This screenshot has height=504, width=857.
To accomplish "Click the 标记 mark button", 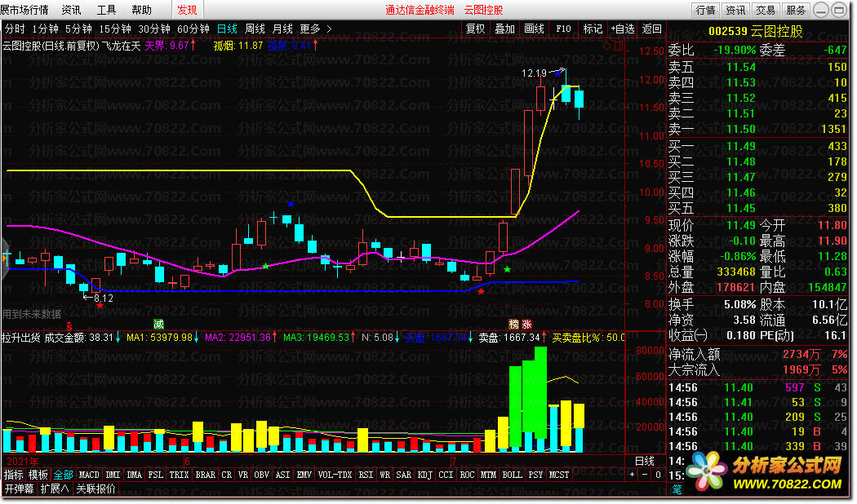I will [593, 29].
